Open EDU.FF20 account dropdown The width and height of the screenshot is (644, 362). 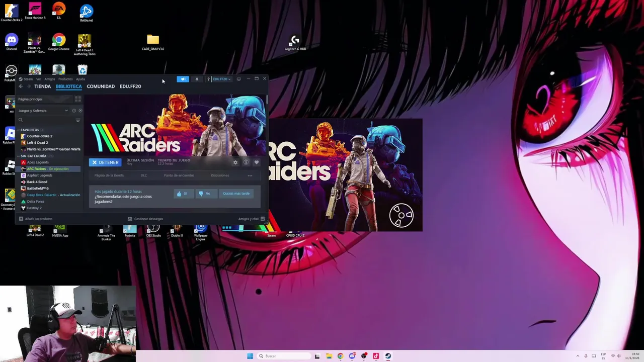click(x=221, y=79)
